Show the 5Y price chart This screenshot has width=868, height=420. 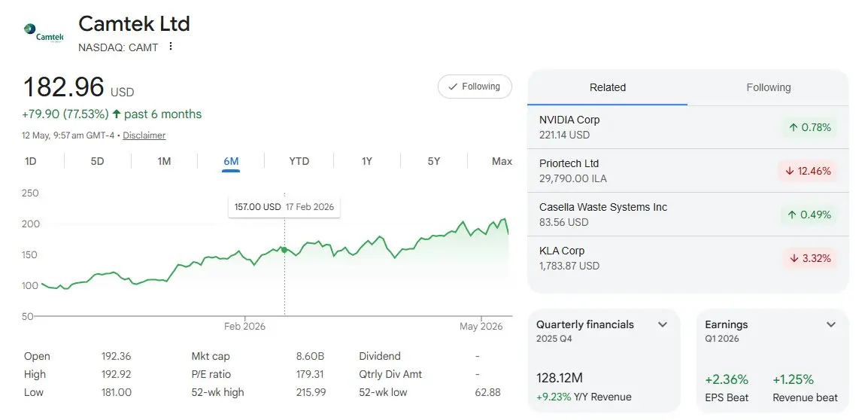[434, 161]
